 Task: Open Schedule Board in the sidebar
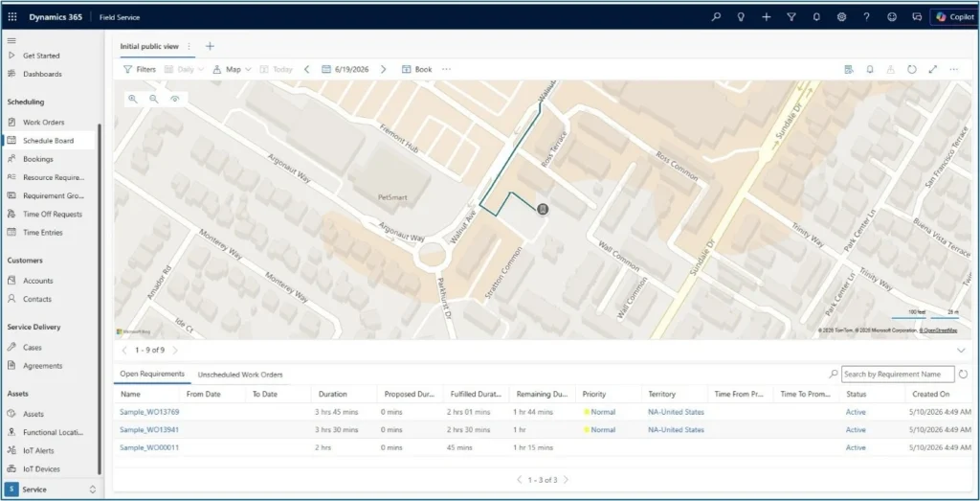[50, 141]
